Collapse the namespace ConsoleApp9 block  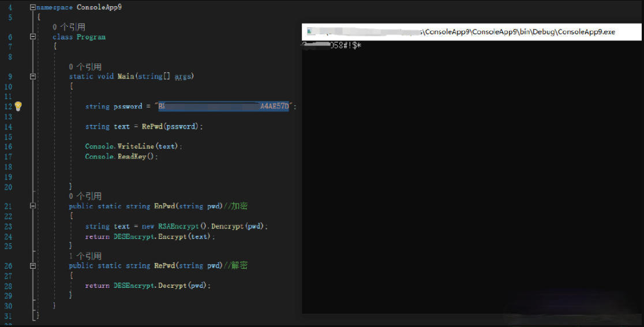pyautogui.click(x=33, y=7)
